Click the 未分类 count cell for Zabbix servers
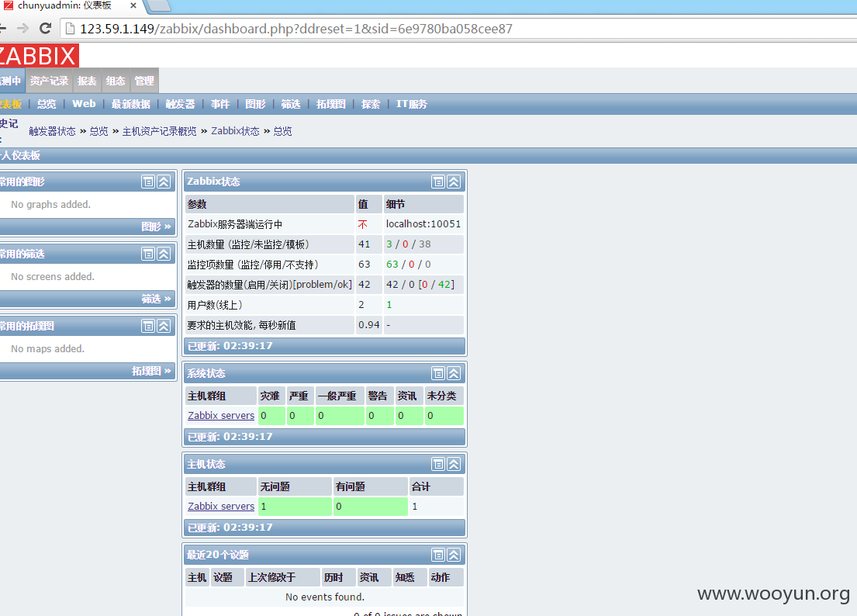Viewport: 857px width, 616px height. tap(444, 415)
